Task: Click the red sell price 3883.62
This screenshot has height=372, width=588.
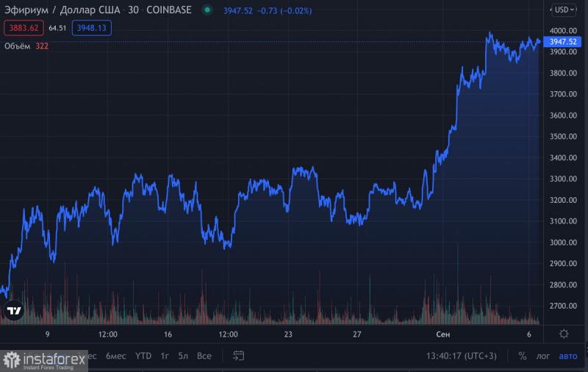Action: click(x=24, y=28)
